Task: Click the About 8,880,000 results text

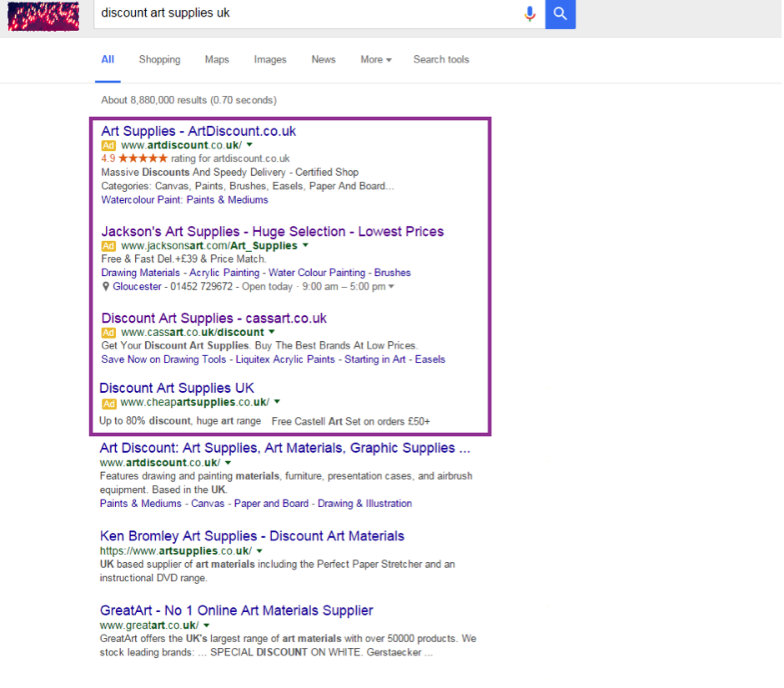Action: [x=189, y=100]
